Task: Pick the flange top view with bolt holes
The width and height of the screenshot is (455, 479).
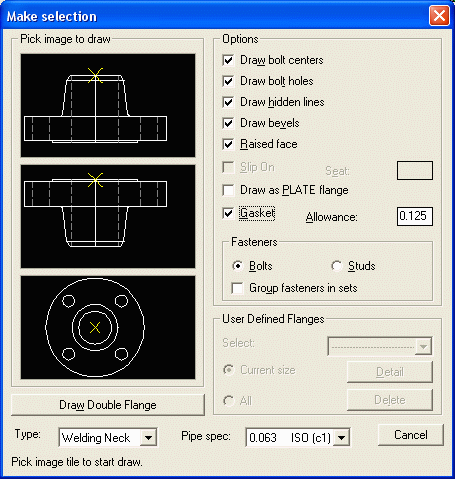Action: (108, 327)
